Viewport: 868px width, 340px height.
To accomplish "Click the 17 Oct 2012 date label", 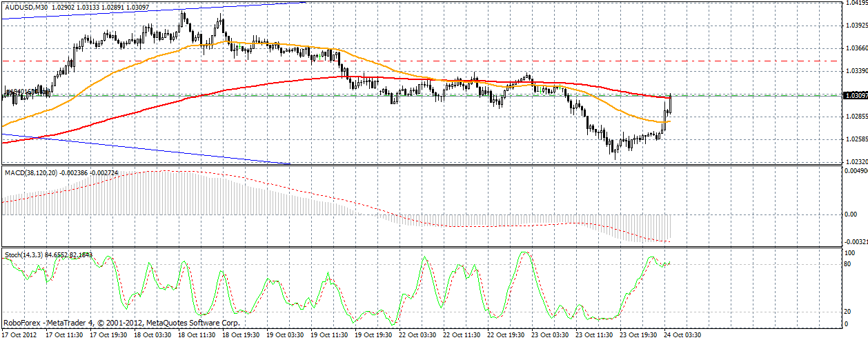I will tap(19, 335).
